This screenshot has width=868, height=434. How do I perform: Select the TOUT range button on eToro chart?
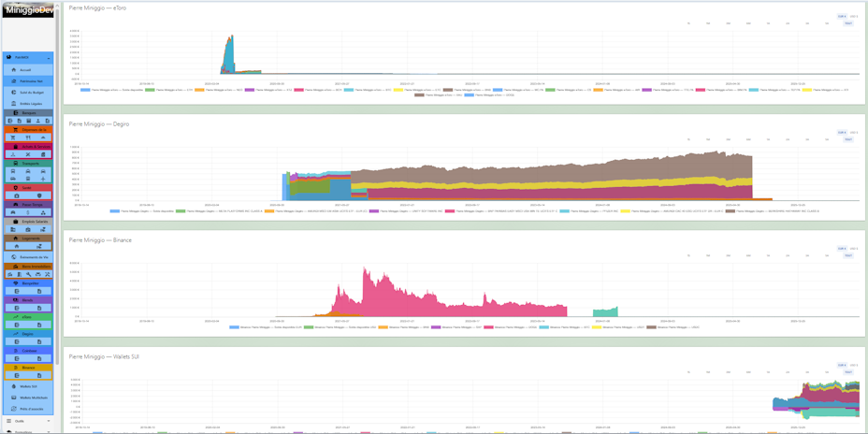(x=848, y=23)
